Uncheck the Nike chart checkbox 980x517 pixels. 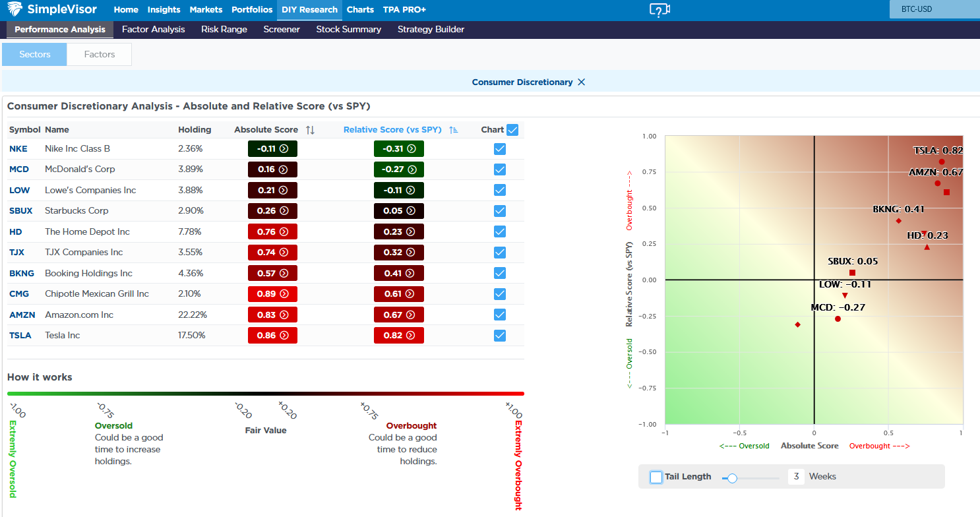point(500,149)
